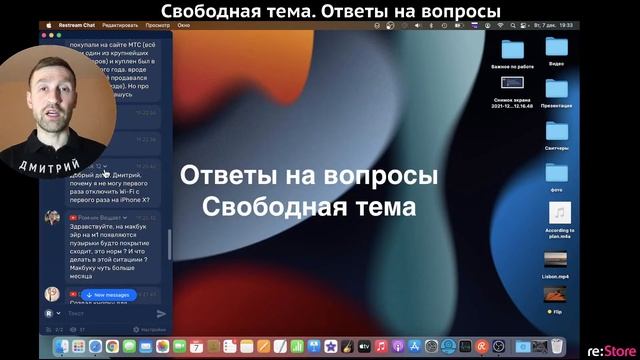The image size is (640, 360).
Task: Open Numbers from the Dock
Action: pos(297,347)
